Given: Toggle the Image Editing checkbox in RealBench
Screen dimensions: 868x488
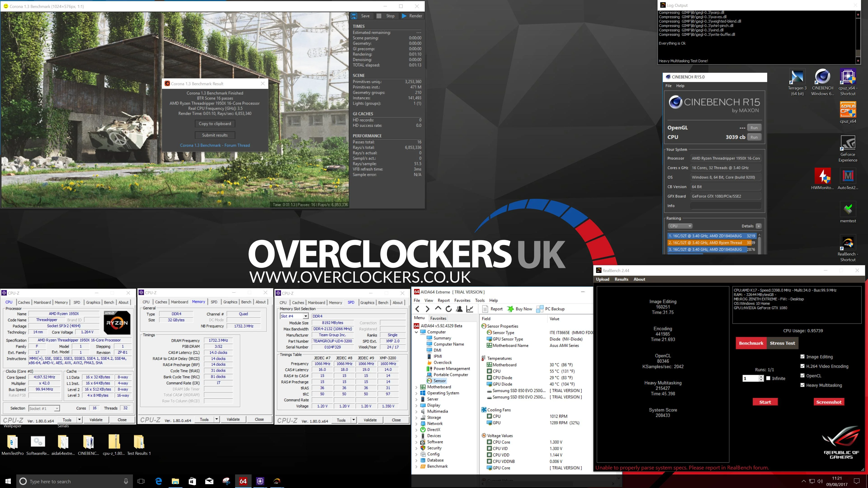Looking at the screenshot, I should pos(802,357).
